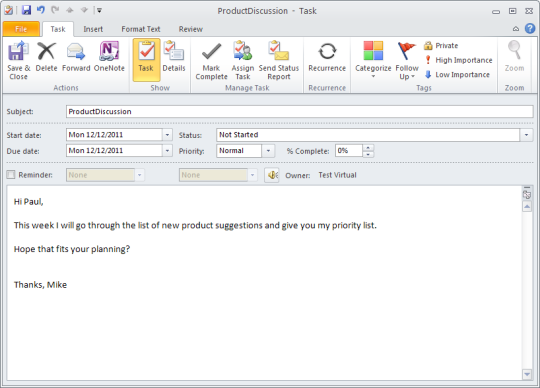
Task: Expand the Status dropdown
Action: pos(526,135)
